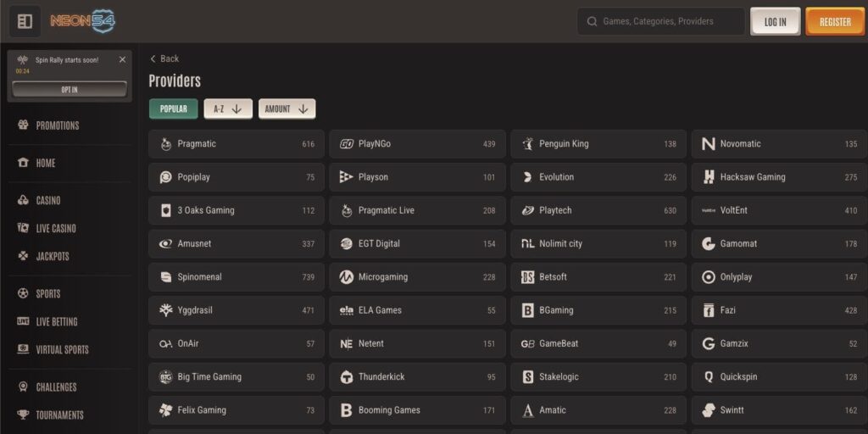Toggle the sidebar collapse icon

[25, 21]
